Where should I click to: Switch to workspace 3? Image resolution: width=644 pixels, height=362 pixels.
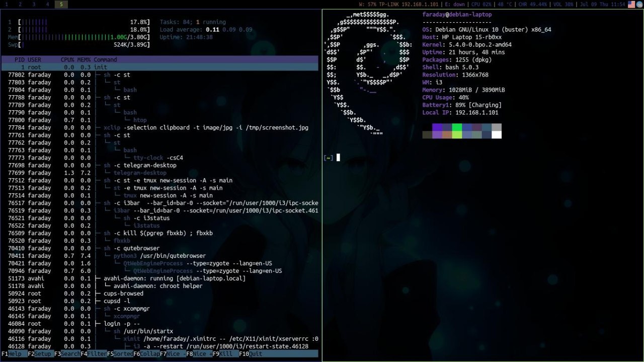coord(34,4)
